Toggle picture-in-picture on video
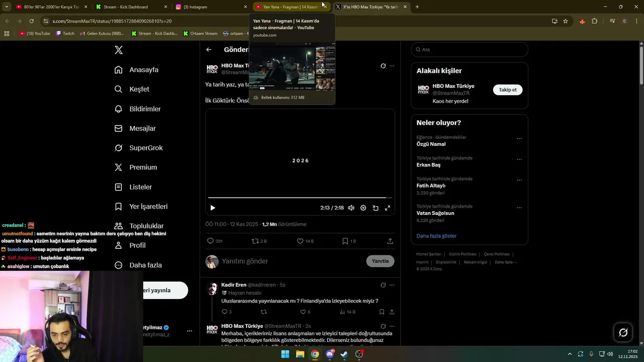The image size is (644, 362). pos(375,208)
